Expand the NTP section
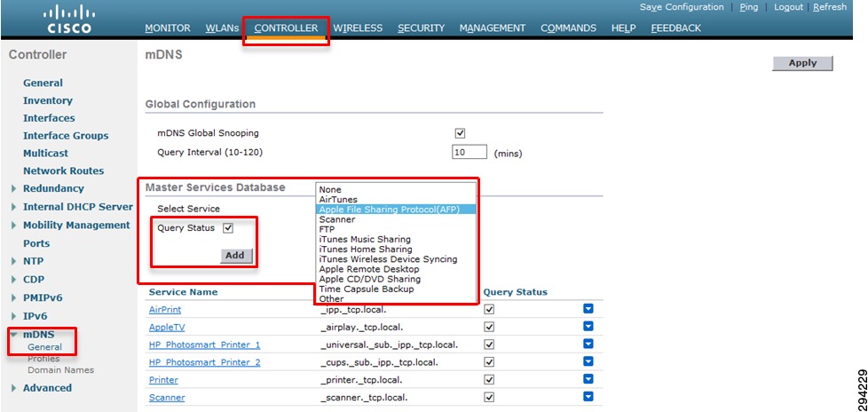 click(x=13, y=261)
